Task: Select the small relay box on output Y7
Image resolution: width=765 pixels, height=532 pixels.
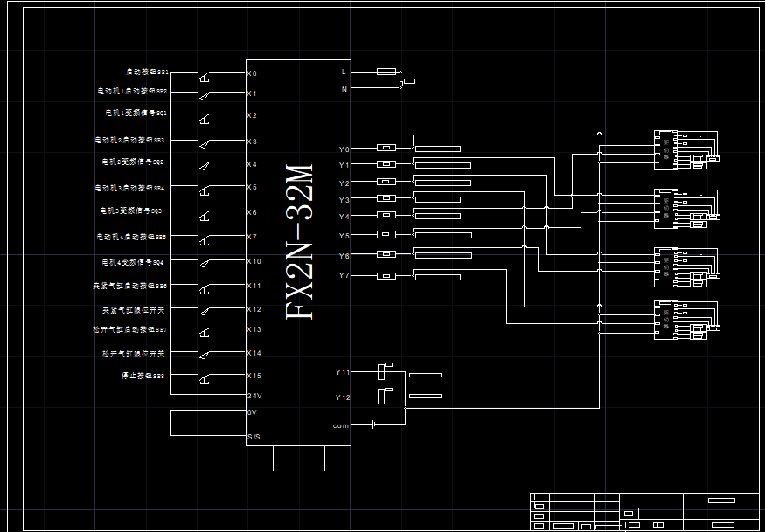Action: (386, 276)
